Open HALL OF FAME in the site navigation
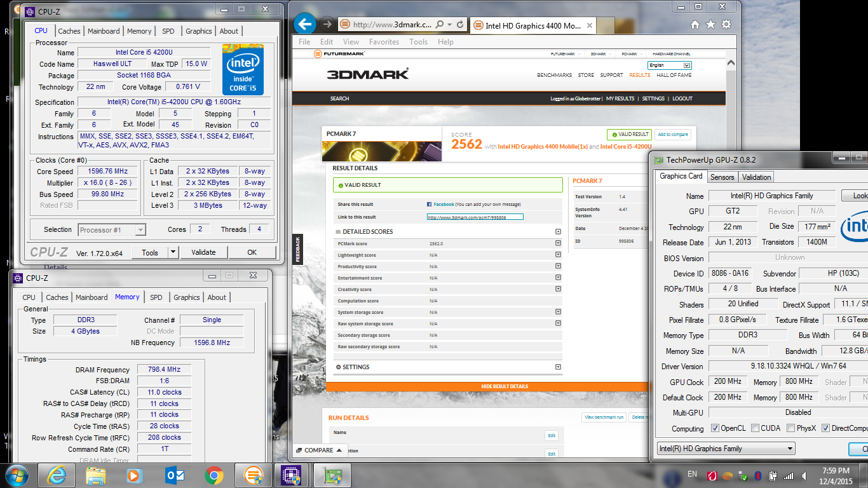The width and height of the screenshot is (868, 488). 674,75
